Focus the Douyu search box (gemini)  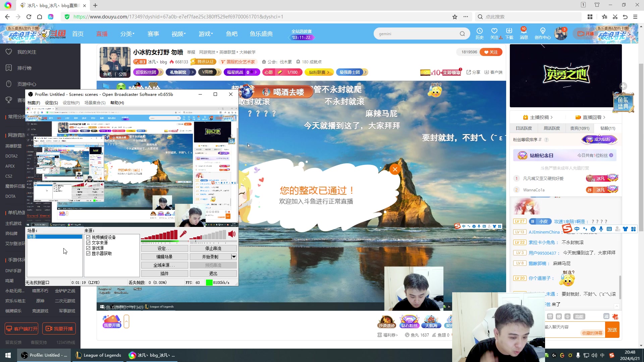(418, 34)
